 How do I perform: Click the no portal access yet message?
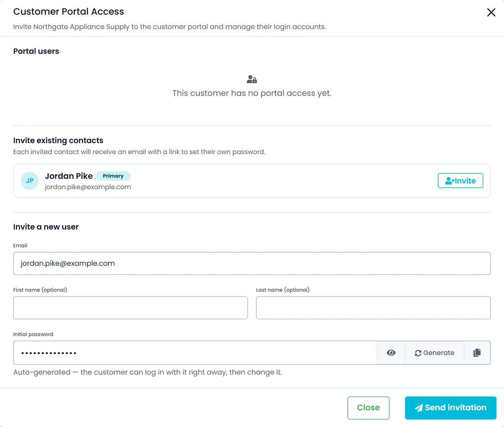coord(252,93)
